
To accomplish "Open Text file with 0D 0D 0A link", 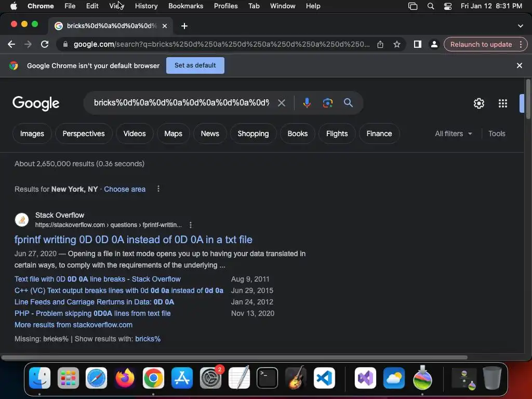I will point(97,279).
